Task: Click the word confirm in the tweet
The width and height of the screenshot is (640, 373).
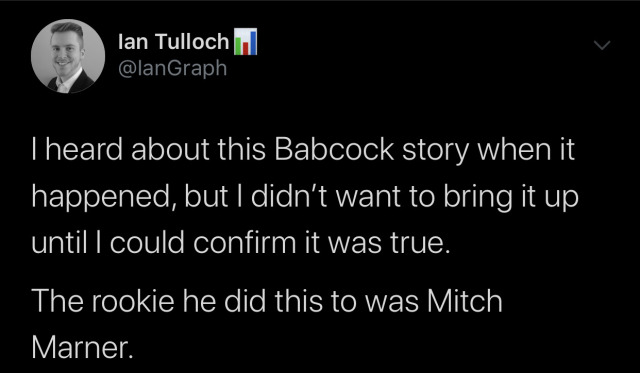Action: point(244,242)
